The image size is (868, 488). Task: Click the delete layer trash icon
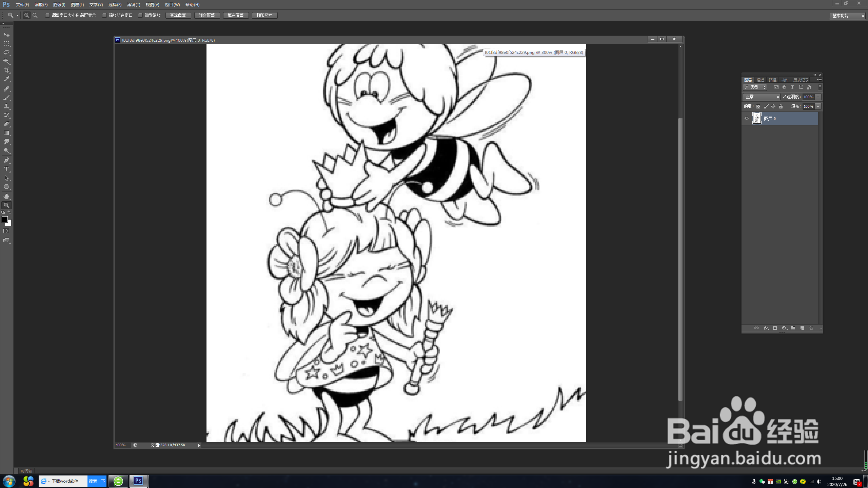point(811,328)
